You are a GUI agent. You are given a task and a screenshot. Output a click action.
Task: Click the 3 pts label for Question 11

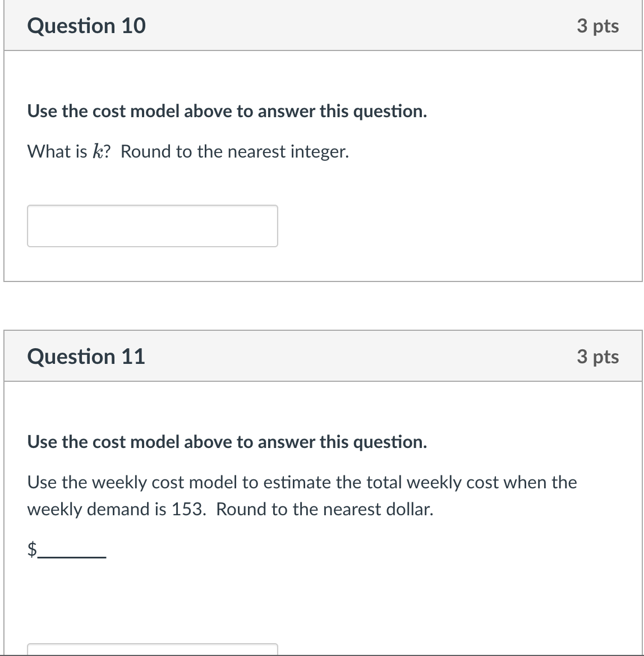[597, 357]
